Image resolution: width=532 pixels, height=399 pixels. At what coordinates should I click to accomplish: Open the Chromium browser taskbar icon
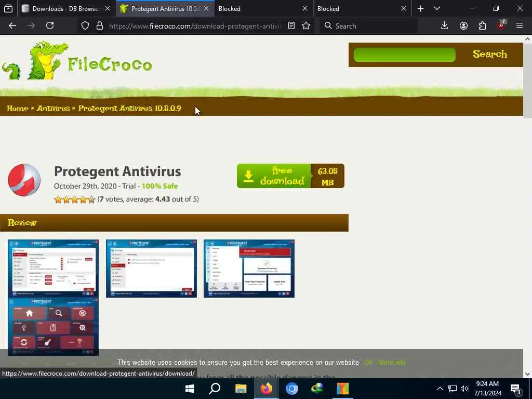tap(292, 389)
